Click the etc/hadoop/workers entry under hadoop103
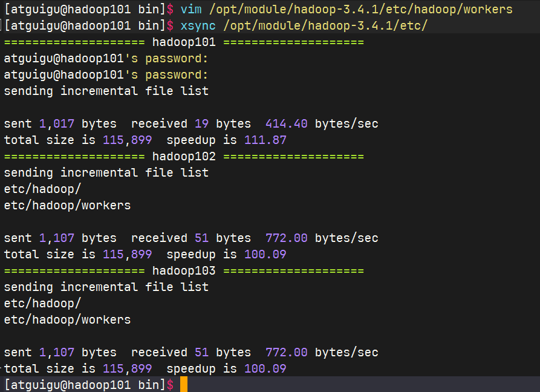Viewport: 540px width, 392px height. tap(67, 319)
